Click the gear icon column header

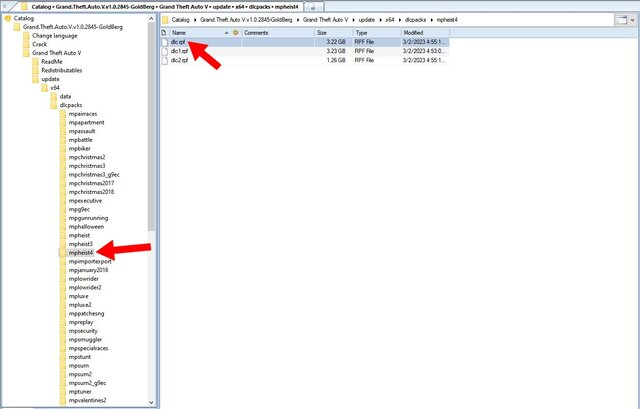[x=236, y=33]
